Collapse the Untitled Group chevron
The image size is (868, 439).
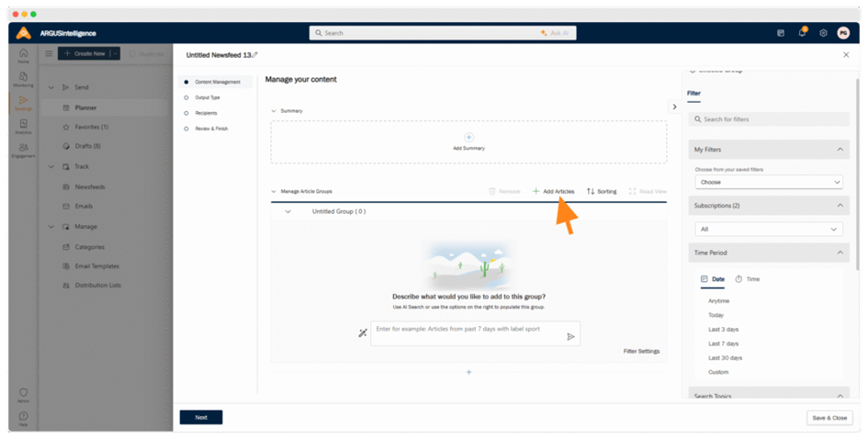(x=287, y=211)
